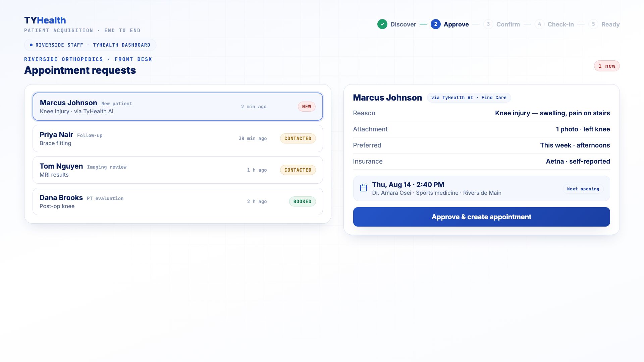
Task: Click 'Knee injury — swelling, pain on stairs'
Action: click(x=552, y=113)
